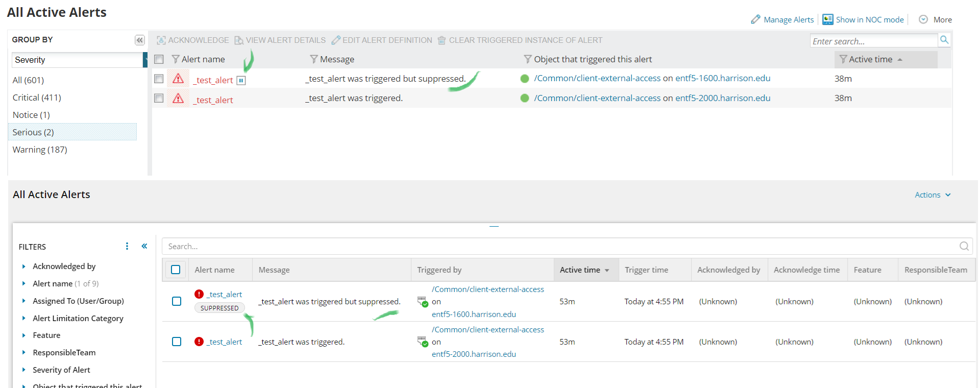Tick the select-all checkbox in lower table

coord(176,270)
